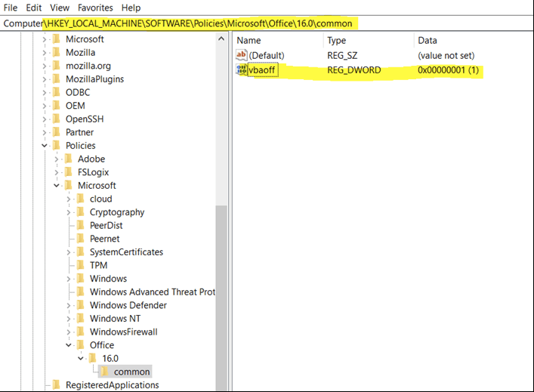Select the cloud folder icon
The width and height of the screenshot is (534, 392).
tap(81, 199)
